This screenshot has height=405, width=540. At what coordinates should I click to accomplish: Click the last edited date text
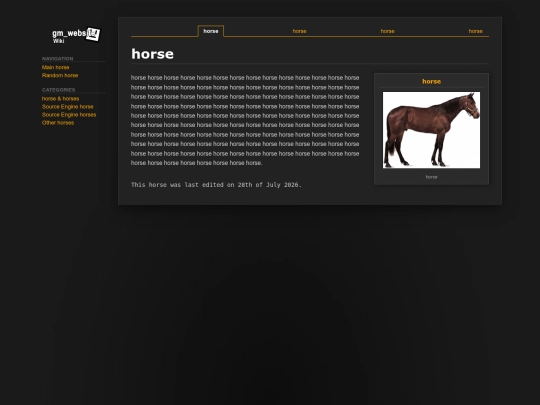point(216,185)
